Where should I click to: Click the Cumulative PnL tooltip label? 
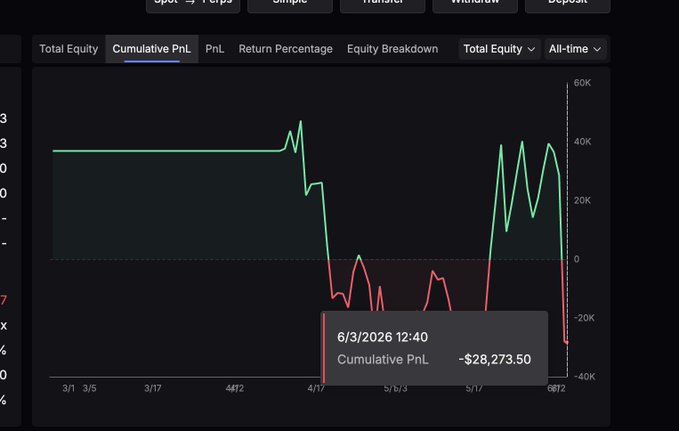click(383, 360)
